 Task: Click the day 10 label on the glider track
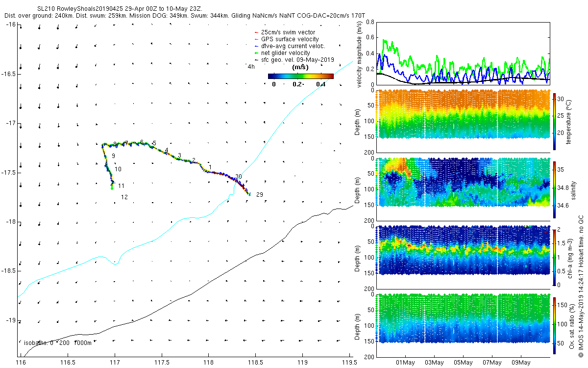point(118,169)
